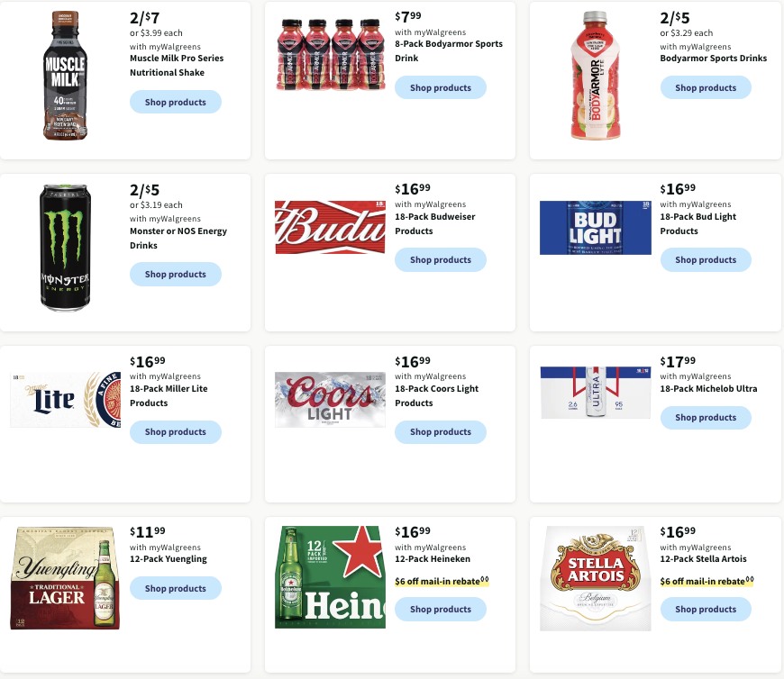
Task: Shop the 12-Pack Yuengling offer
Action: pos(175,588)
